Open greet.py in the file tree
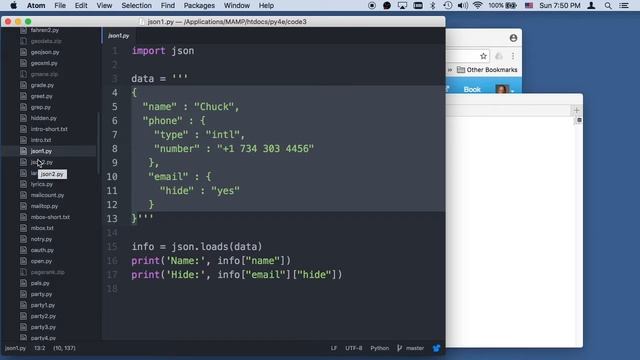Viewport: 640px width, 360px height. coord(42,96)
